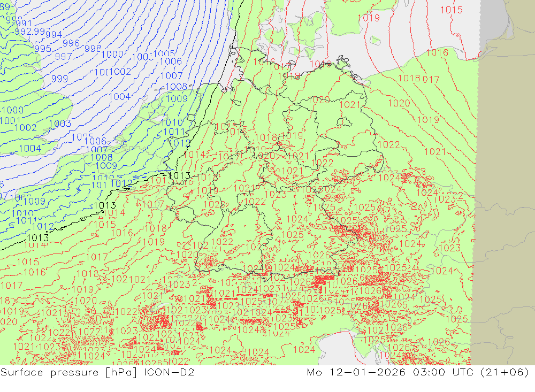Click the '(21+06)' forecast run label
Image resolution: width=535 pixels, height=392 pixels.
505,372
